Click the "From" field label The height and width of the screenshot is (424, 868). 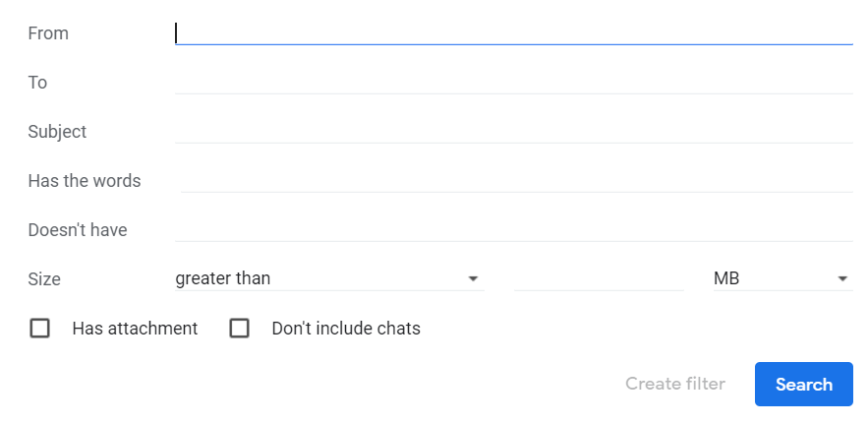coord(48,33)
